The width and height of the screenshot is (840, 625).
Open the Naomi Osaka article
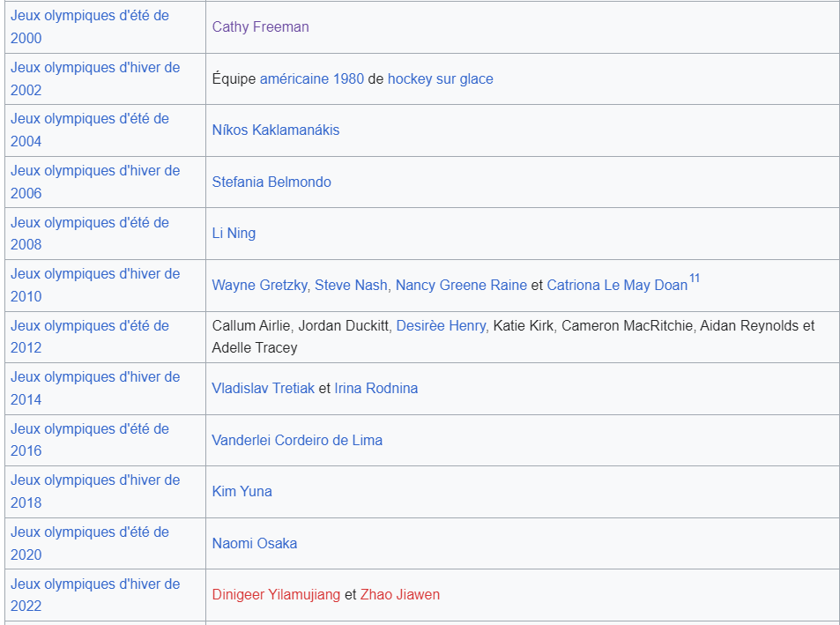tap(255, 543)
